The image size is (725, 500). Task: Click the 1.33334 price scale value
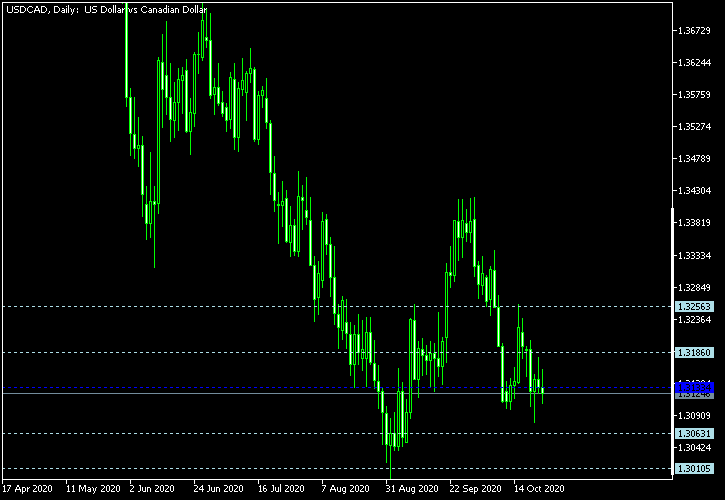694,255
